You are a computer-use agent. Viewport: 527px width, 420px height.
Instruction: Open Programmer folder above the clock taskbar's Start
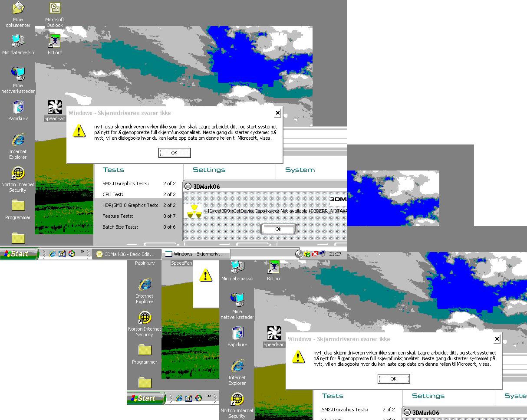(x=18, y=210)
